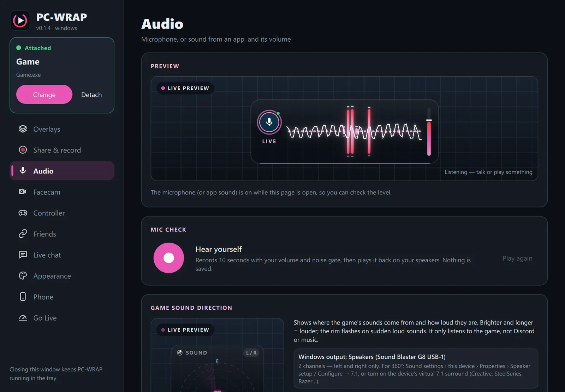Click the Controller gamepad icon

coord(23,213)
